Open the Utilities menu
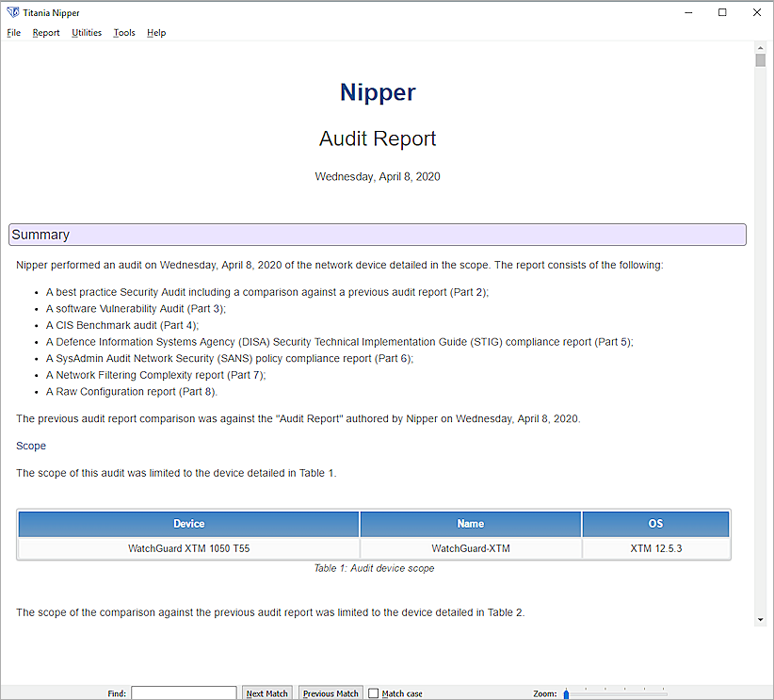Image resolution: width=774 pixels, height=700 pixels. tap(87, 32)
